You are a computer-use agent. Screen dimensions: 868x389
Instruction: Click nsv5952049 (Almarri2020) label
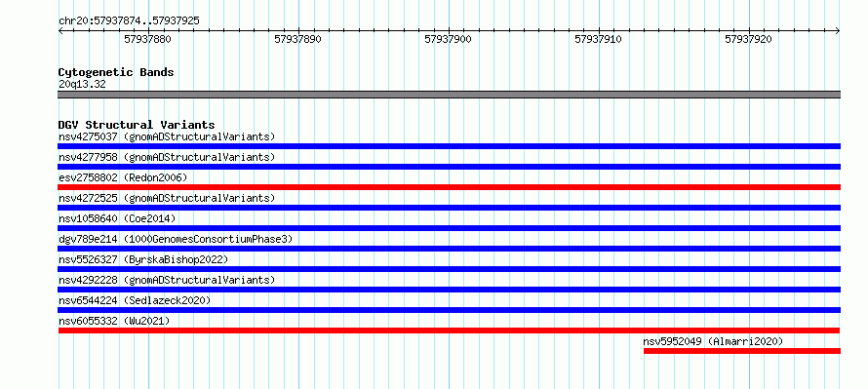point(714,341)
